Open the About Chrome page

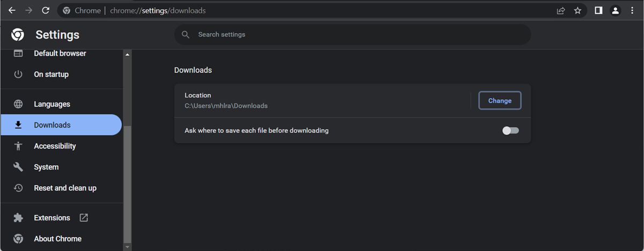coord(57,239)
